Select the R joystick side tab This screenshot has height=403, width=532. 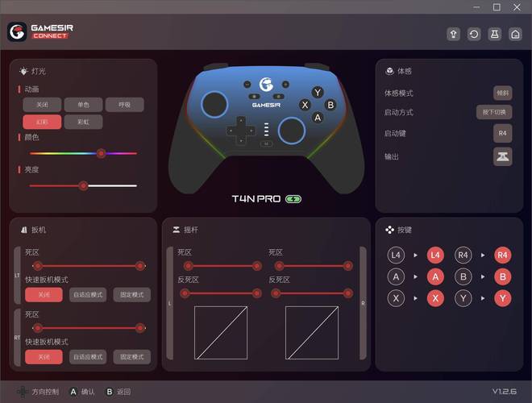click(363, 303)
